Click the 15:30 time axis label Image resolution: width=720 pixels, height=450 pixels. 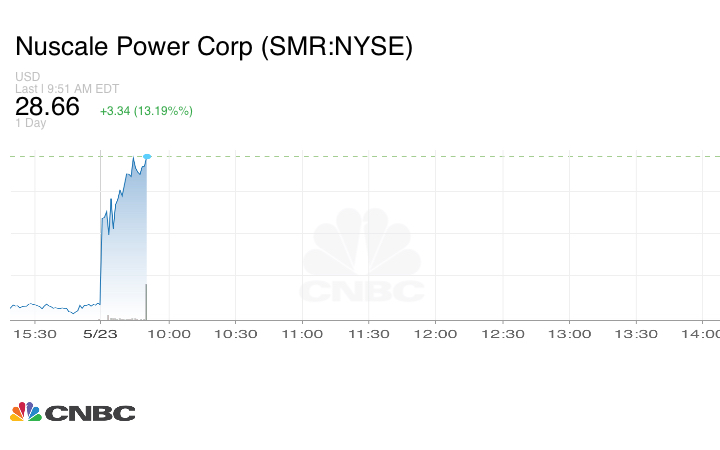click(x=35, y=335)
